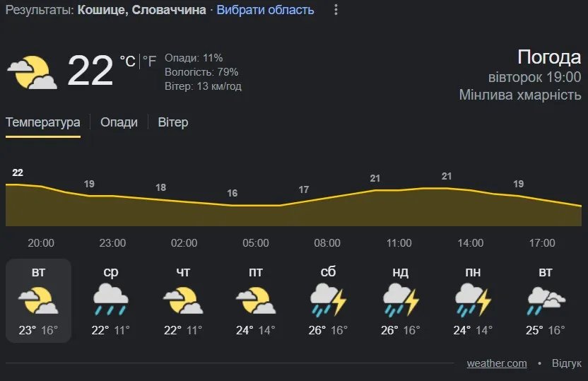Viewport: 588px width, 381px height.
Task: Select Wednesday (ср) rain forecast icon
Action: coord(111,299)
